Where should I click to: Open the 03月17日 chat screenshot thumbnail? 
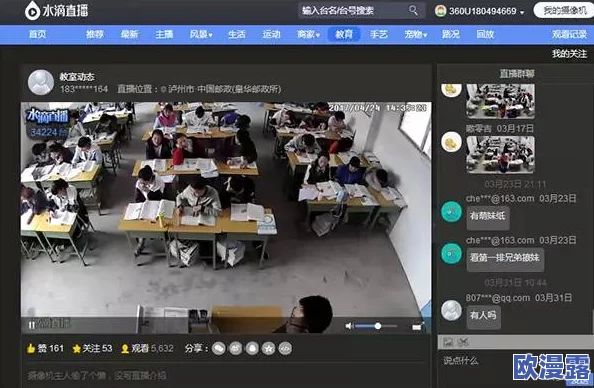(x=500, y=155)
